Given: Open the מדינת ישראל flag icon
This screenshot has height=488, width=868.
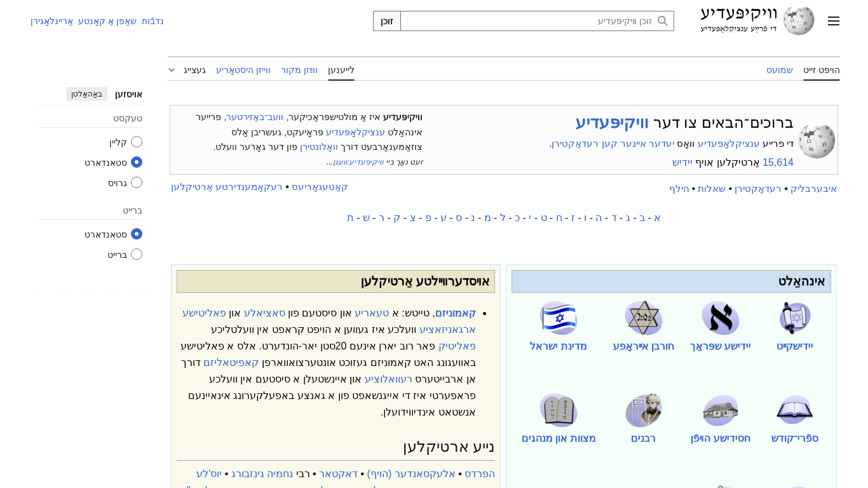Looking at the screenshot, I should [559, 318].
